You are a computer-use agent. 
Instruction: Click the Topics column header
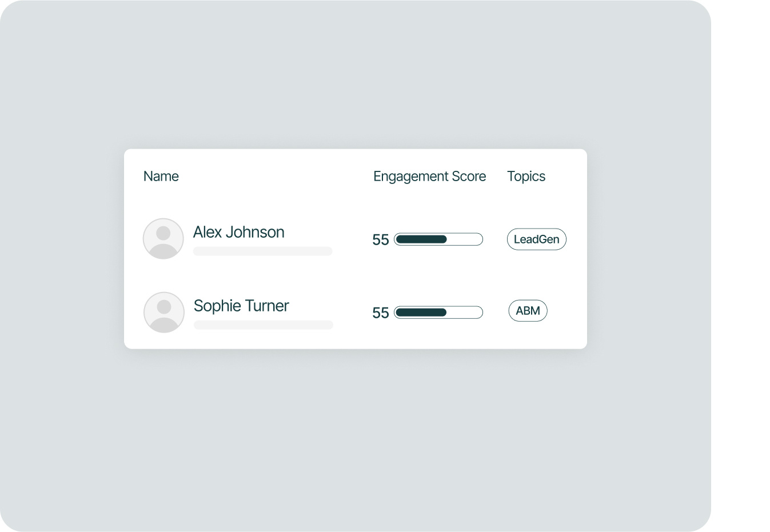pyautogui.click(x=526, y=177)
